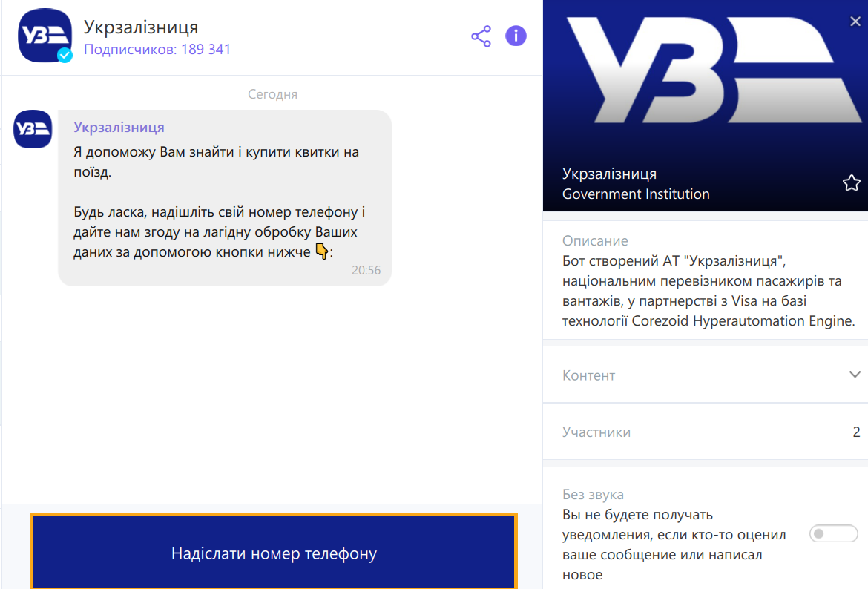
Task: Click the "Укрзалізниця" sender name in the message
Action: (x=119, y=127)
